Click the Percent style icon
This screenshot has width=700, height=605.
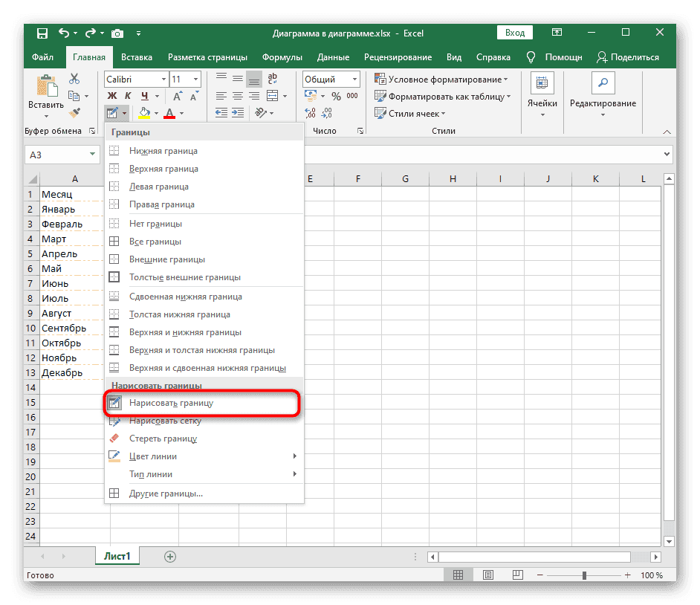point(336,96)
